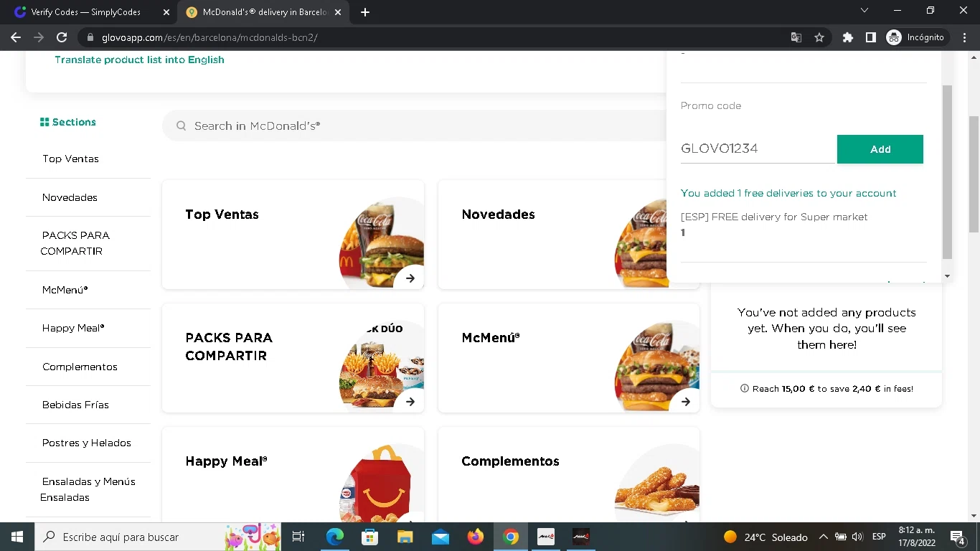This screenshot has height=551, width=980.
Task: Show hidden system tray icons chevron
Action: [824, 537]
